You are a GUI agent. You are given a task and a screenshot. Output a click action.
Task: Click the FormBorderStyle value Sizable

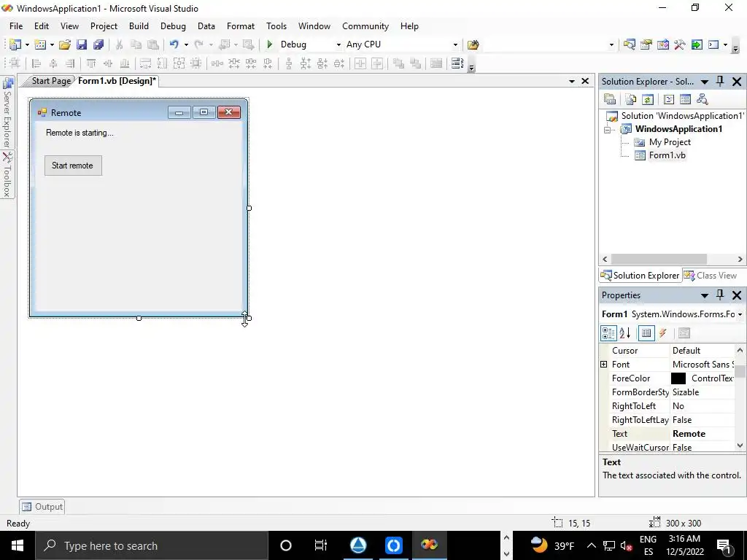703,392
